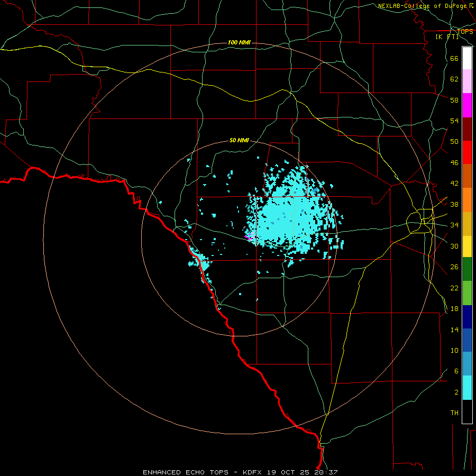Click the KDFX station identifier
The image size is (476, 476).
(x=253, y=472)
